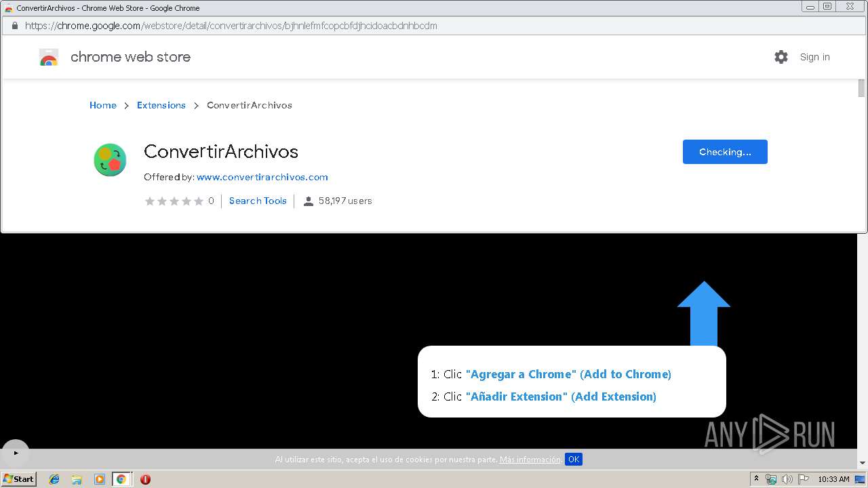Viewport: 868px width, 488px height.
Task: Click the Checking... blue button
Action: 725,152
